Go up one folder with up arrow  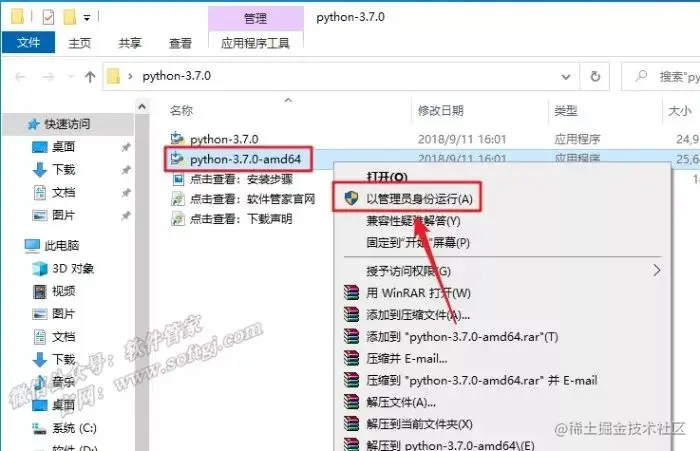tap(90, 77)
